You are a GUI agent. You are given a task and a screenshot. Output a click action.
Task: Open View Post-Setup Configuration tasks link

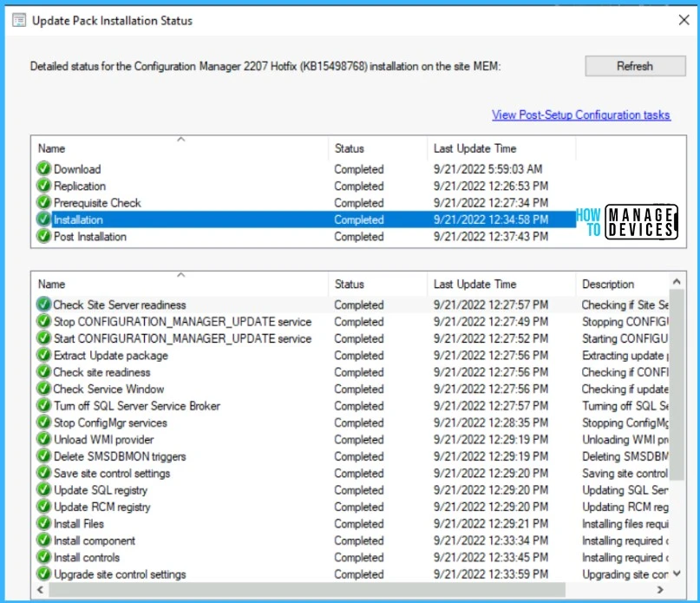(581, 115)
